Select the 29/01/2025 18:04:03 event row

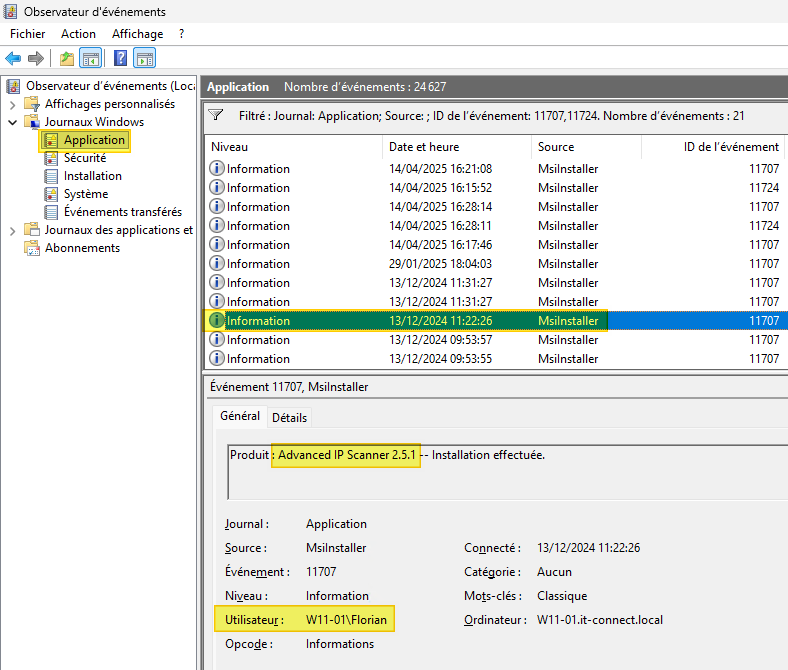440,264
